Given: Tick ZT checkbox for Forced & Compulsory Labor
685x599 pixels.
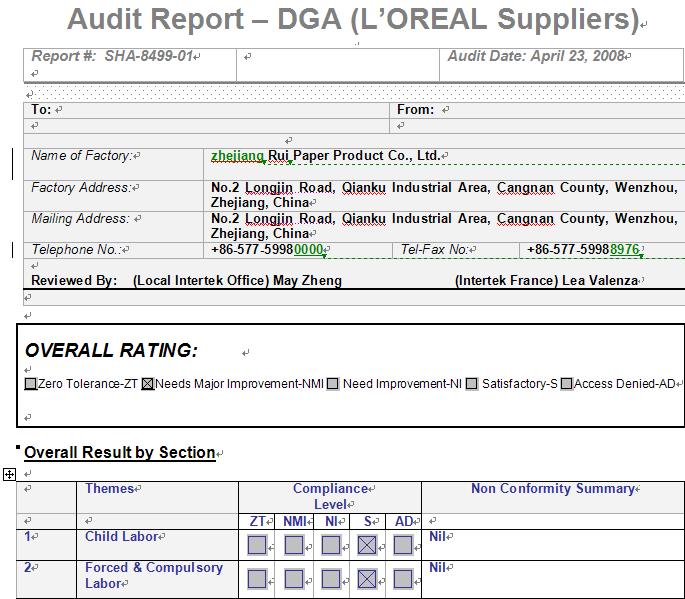Looking at the screenshot, I should point(257,579).
